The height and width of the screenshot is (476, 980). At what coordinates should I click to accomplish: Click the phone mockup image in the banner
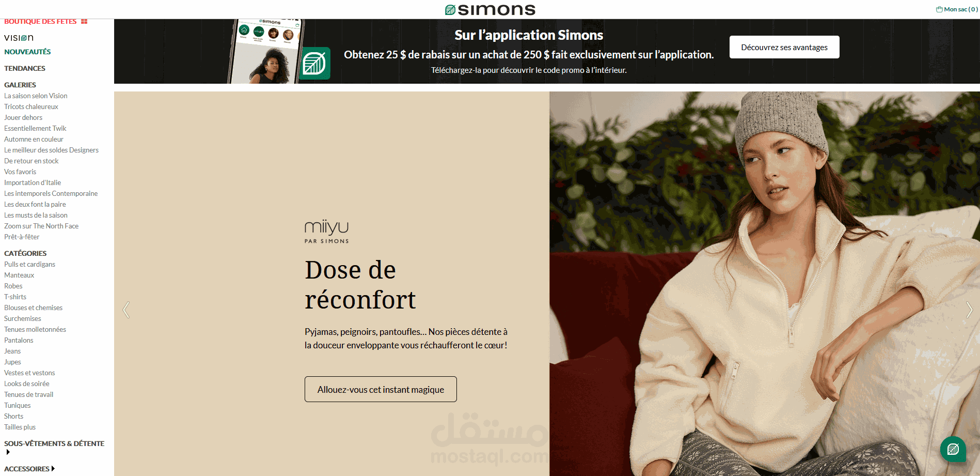[266, 52]
